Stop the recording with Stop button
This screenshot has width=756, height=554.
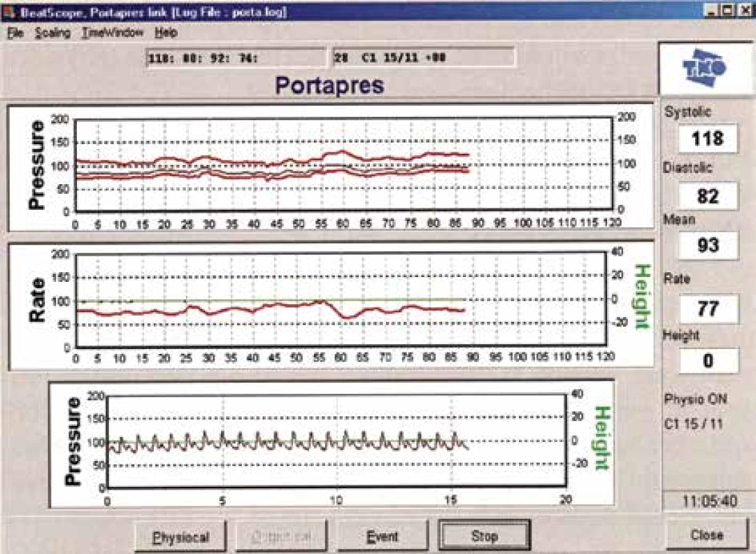point(484,535)
